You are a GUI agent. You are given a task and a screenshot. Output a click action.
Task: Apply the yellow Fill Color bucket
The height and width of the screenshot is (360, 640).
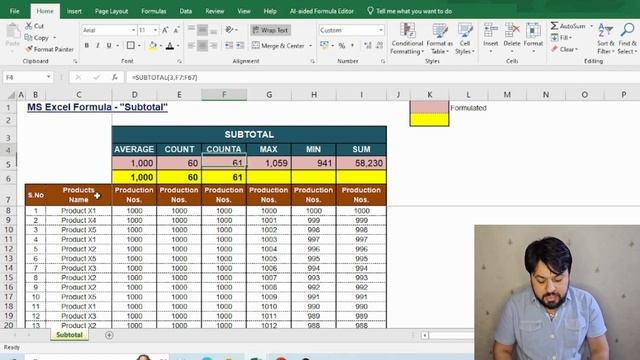153,46
